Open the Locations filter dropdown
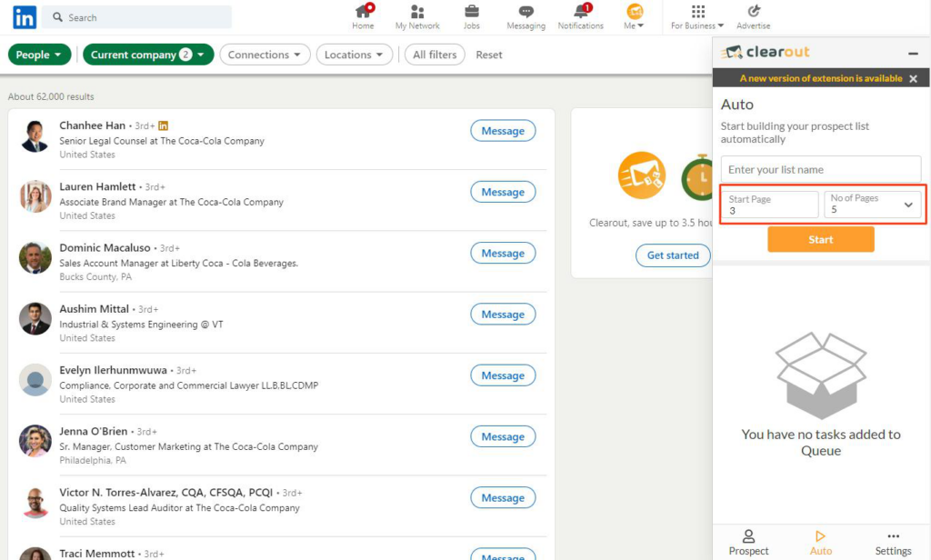Viewport: 931px width, 560px height. tap(354, 55)
